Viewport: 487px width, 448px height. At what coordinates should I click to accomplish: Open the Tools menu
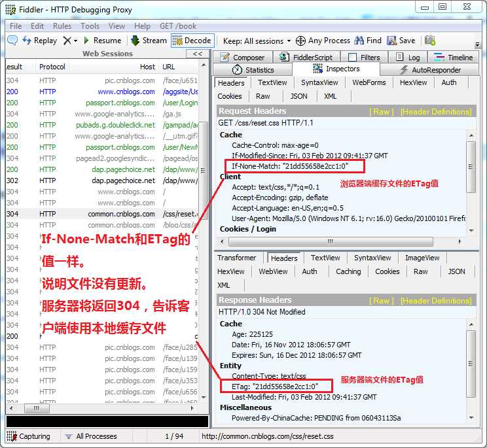(x=90, y=26)
